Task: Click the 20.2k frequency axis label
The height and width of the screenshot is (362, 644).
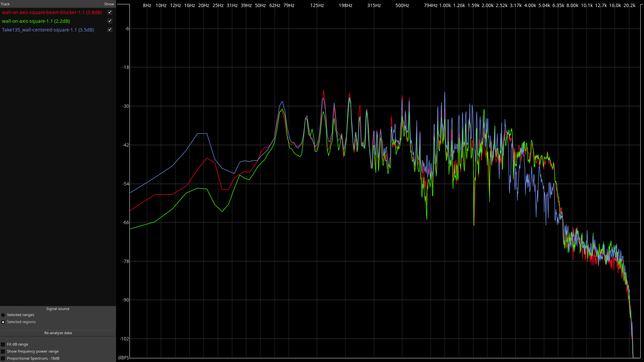Action: (x=629, y=5)
